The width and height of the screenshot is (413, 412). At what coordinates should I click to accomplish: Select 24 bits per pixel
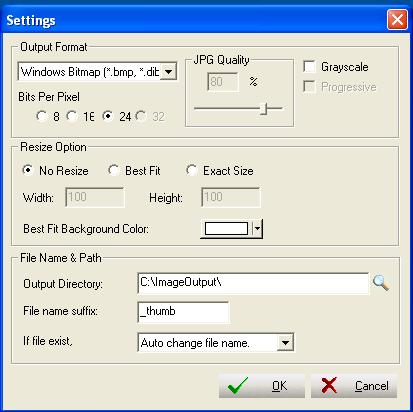pos(108,116)
